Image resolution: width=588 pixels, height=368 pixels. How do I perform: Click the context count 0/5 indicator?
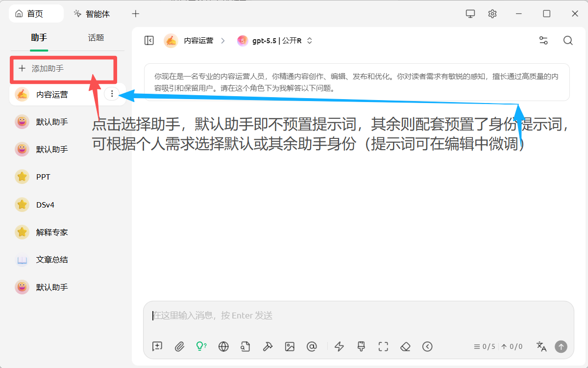(x=484, y=346)
